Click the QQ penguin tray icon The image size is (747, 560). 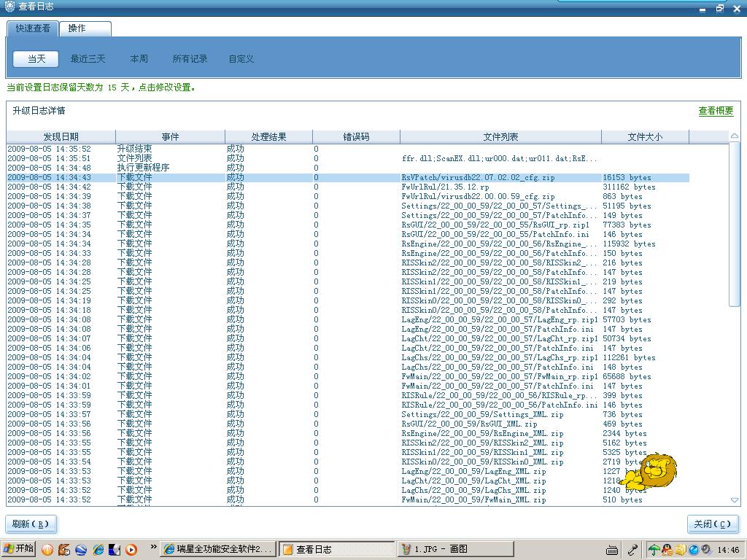click(667, 550)
